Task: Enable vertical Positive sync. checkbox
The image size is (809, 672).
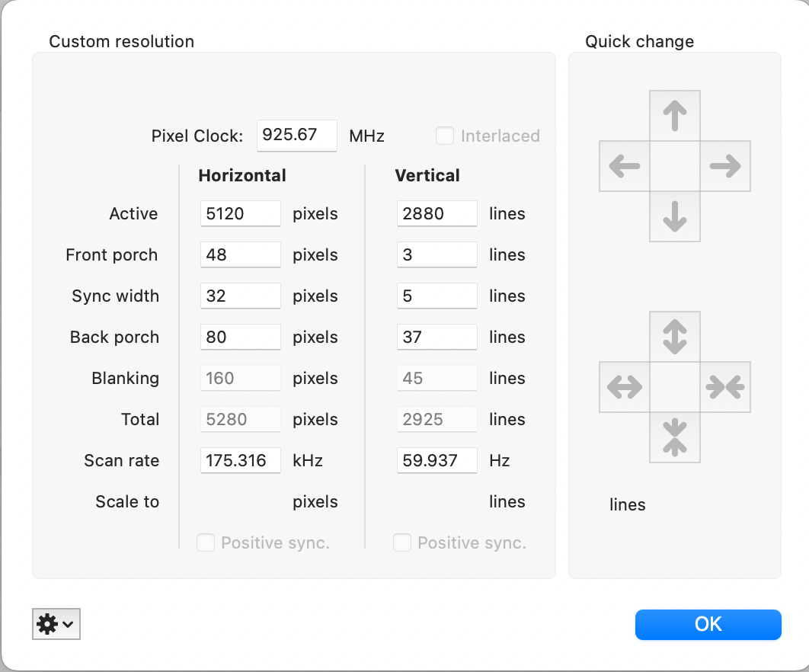Action: [402, 543]
